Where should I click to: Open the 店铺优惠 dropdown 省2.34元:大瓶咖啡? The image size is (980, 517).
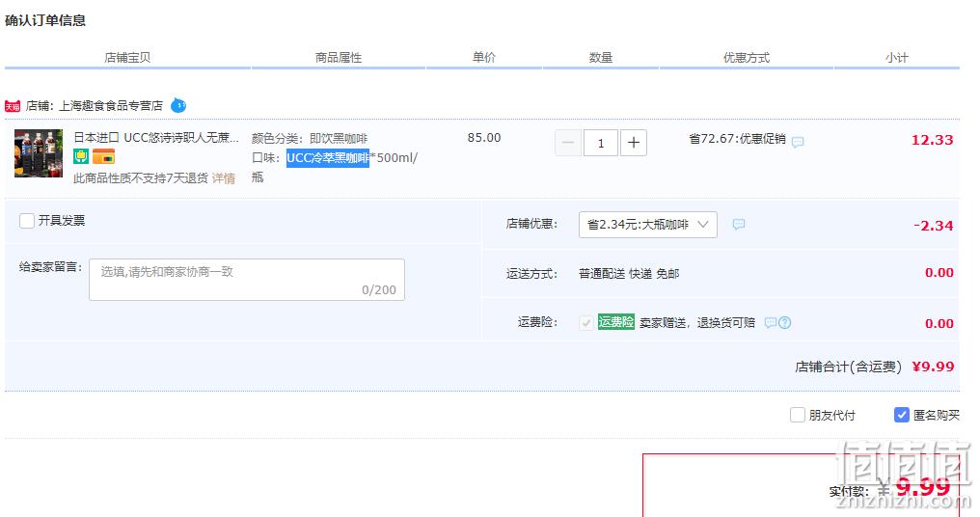point(648,225)
